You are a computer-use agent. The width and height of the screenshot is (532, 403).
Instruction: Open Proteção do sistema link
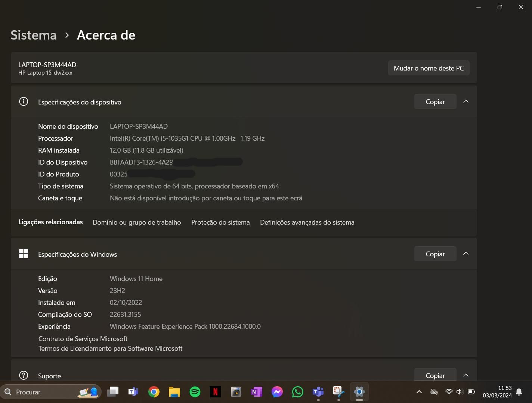[220, 222]
